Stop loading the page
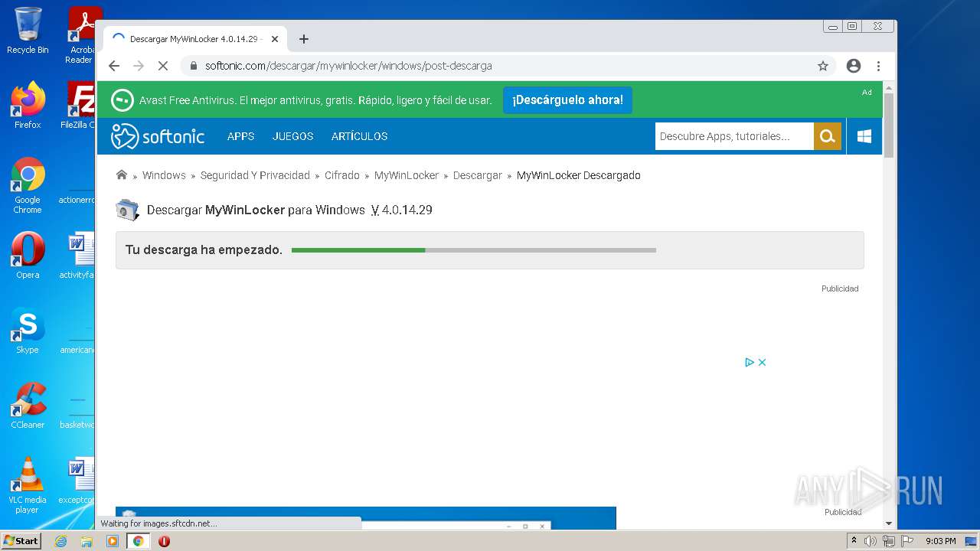Viewport: 980px width, 551px height. pos(162,66)
